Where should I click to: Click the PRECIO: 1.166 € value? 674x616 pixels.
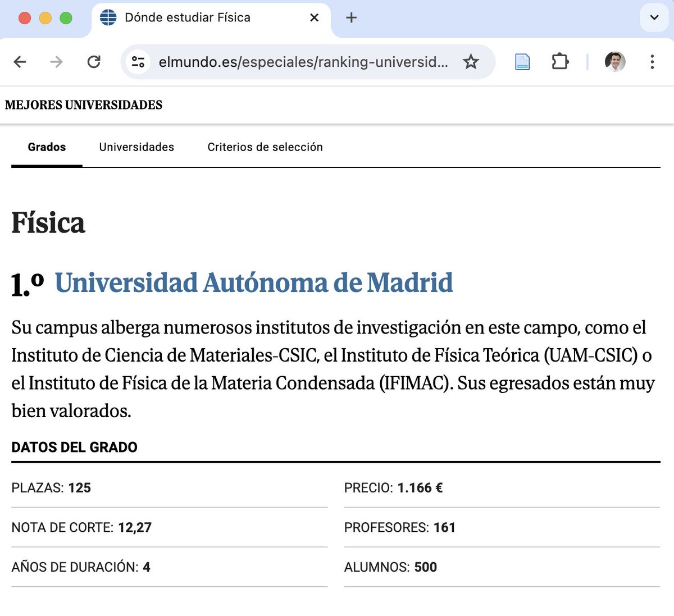(393, 487)
